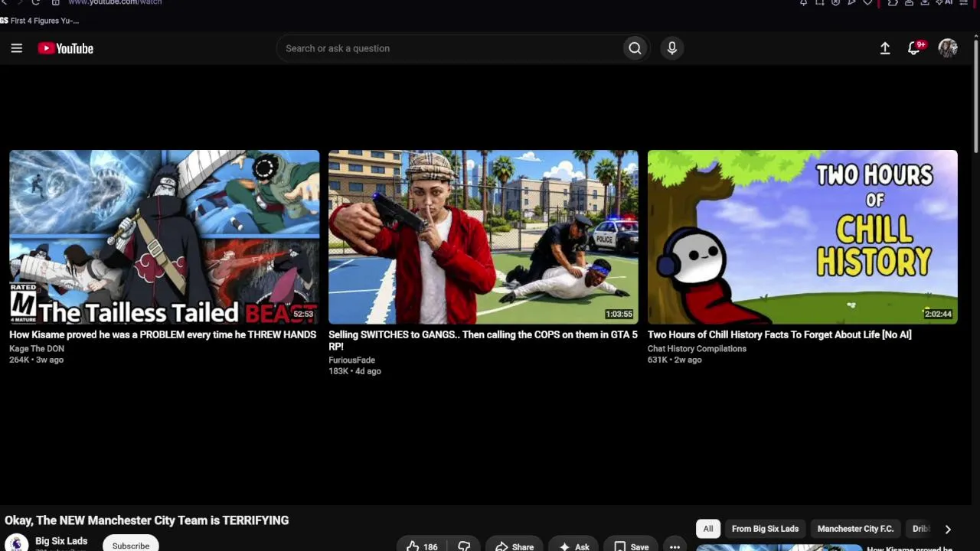Visit the Kage The DON channel
The height and width of the screenshot is (551, 980).
click(x=37, y=348)
